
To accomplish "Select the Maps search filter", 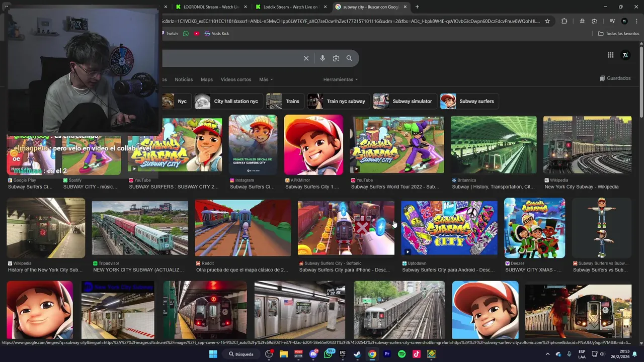I will tap(207, 79).
